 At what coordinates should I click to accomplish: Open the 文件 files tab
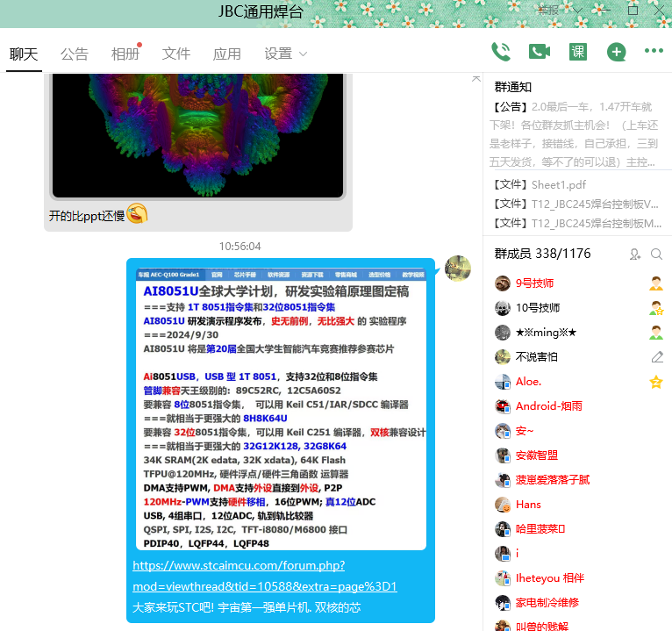tap(176, 54)
